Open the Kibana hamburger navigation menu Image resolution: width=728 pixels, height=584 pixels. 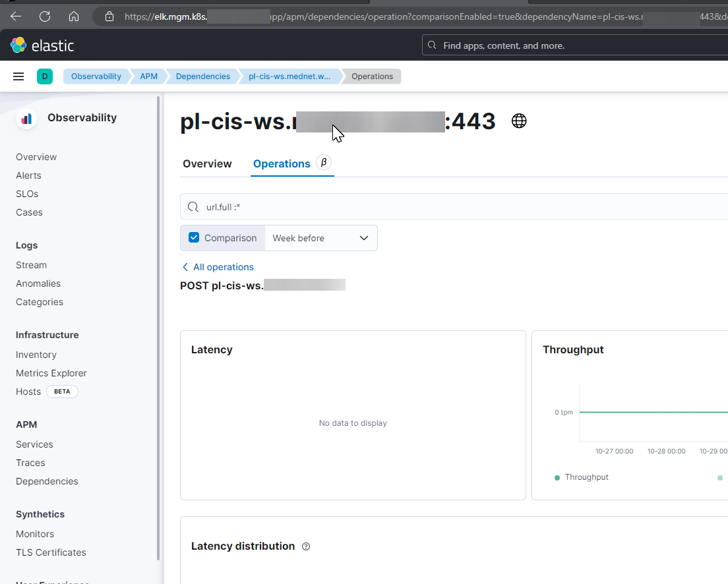click(18, 76)
